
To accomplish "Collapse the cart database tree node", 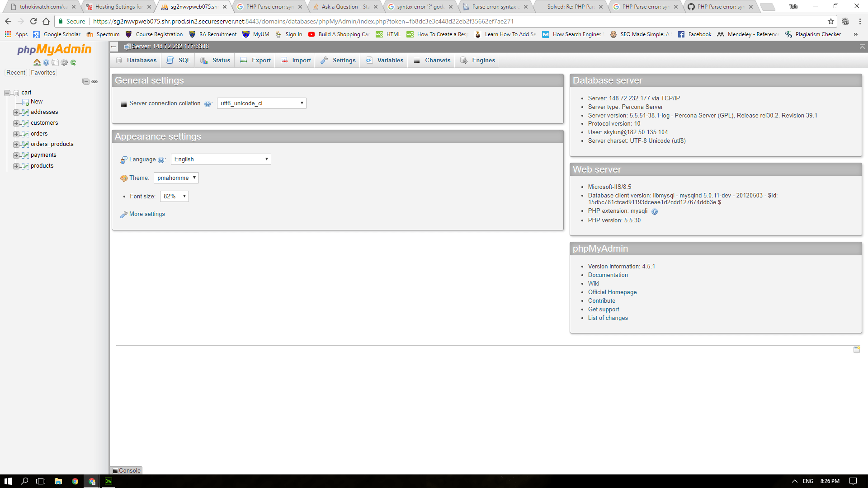I will (x=7, y=93).
